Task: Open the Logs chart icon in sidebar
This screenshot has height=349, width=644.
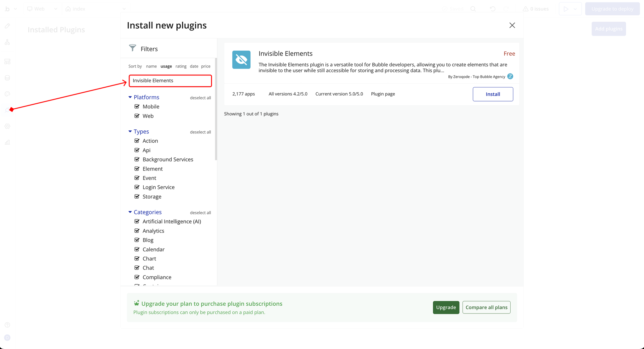Action: [x=8, y=142]
